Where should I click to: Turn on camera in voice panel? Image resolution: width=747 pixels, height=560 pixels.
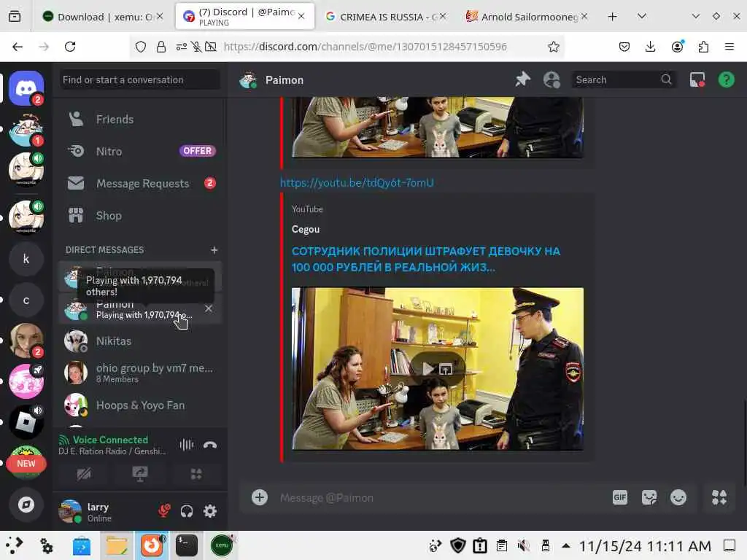point(84,474)
